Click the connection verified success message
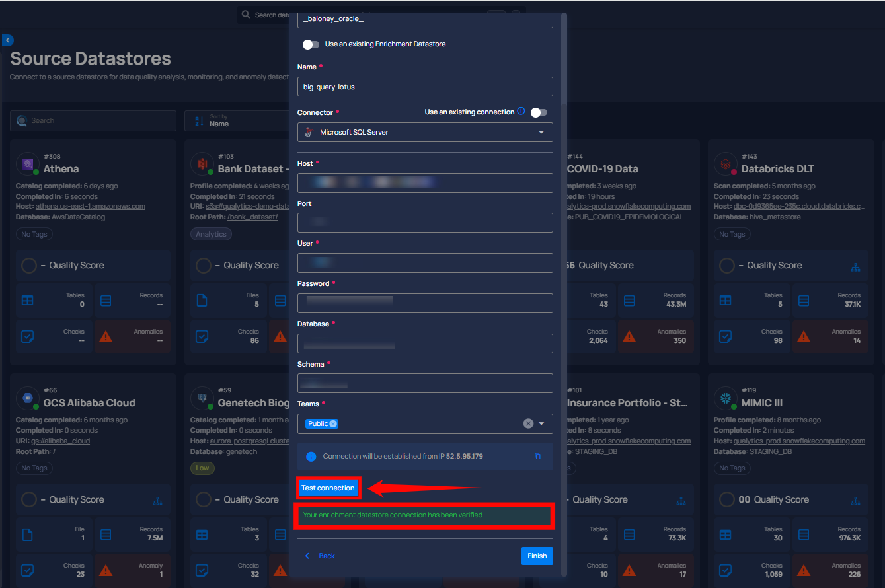885x588 pixels. [x=424, y=515]
